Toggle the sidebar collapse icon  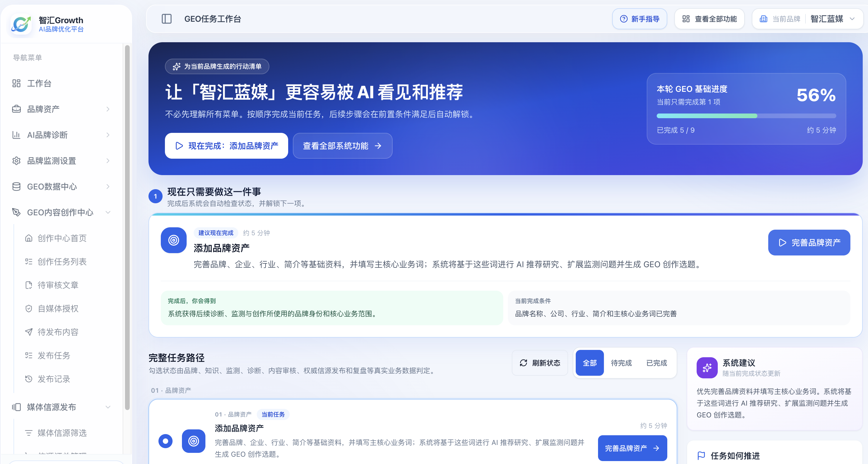tap(166, 19)
